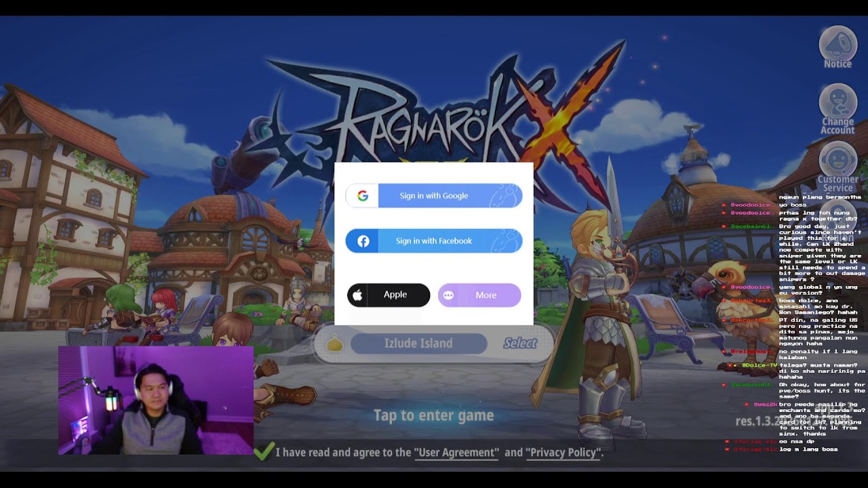Open the User Agreement link
This screenshot has height=488, width=868.
pos(456,453)
